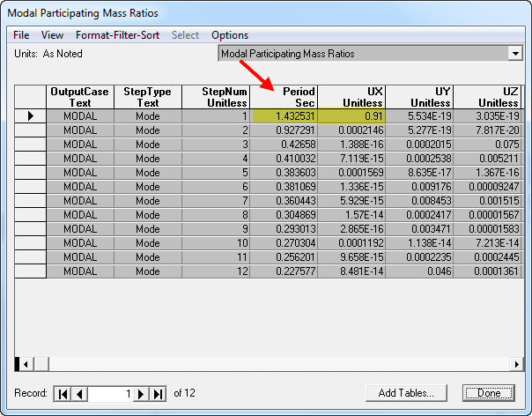This screenshot has height=416, width=532.
Task: Click the Done button
Action: coord(489,393)
